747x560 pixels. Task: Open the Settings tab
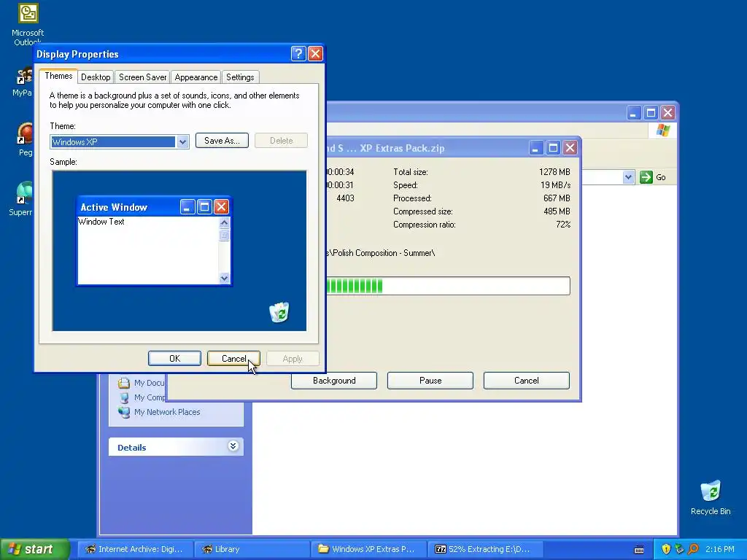click(x=240, y=77)
